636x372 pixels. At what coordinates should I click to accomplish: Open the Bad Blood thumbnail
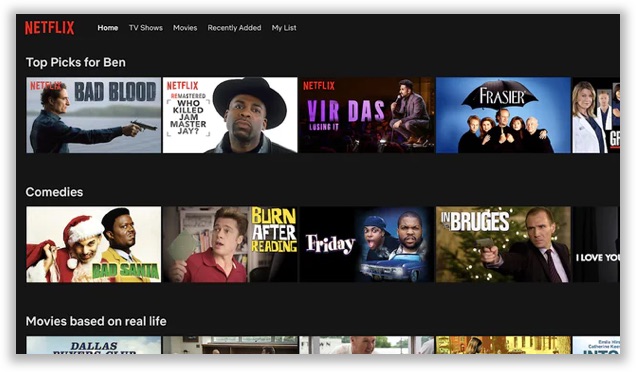point(94,115)
